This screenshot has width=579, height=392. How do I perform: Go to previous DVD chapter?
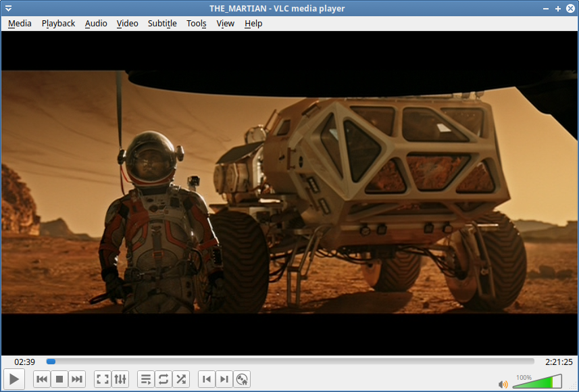[x=207, y=379]
